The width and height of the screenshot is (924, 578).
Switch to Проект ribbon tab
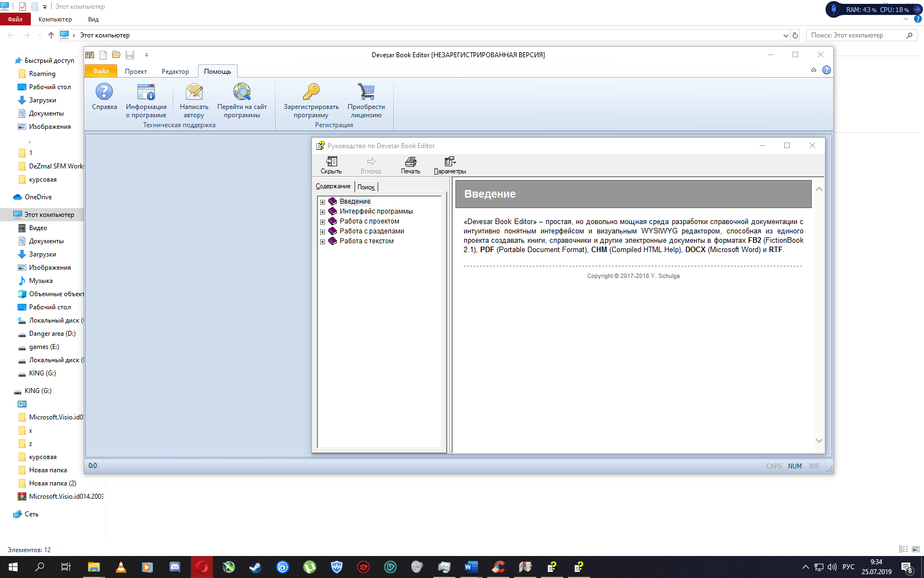tap(136, 72)
